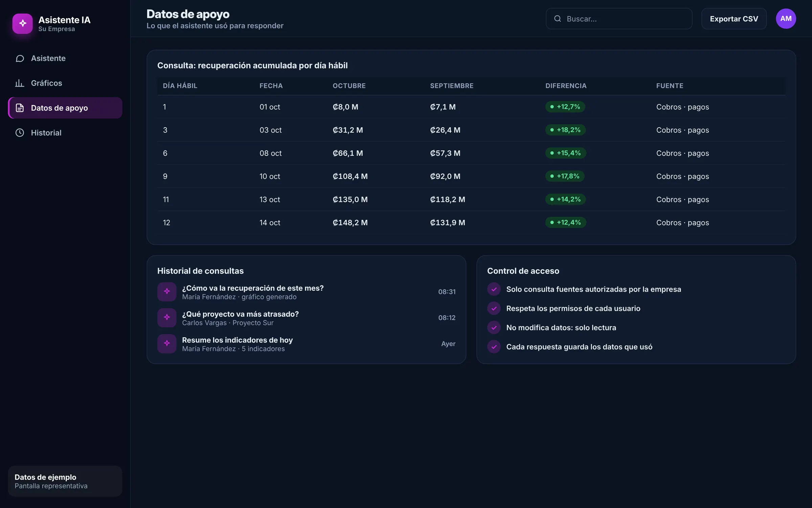The image size is (812, 508).
Task: Click the 08:31 timestamp in query history
Action: [447, 292]
